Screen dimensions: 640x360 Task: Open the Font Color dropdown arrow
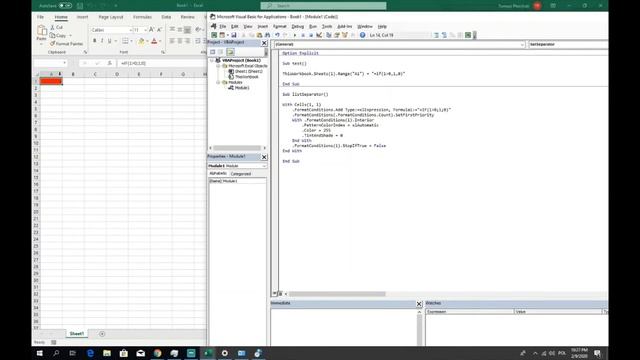tap(160, 41)
